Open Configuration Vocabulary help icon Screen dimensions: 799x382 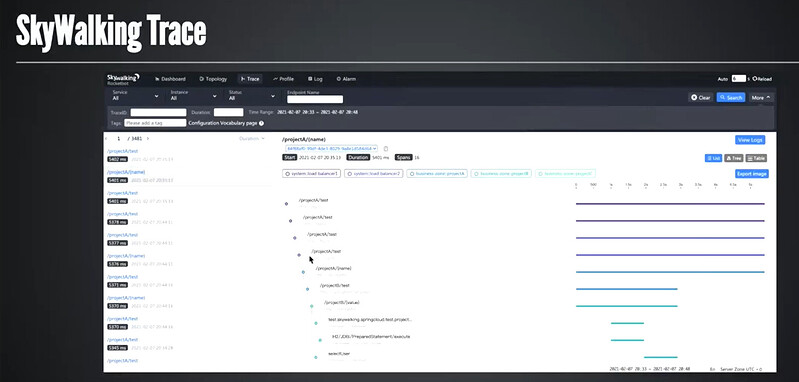[x=261, y=123]
